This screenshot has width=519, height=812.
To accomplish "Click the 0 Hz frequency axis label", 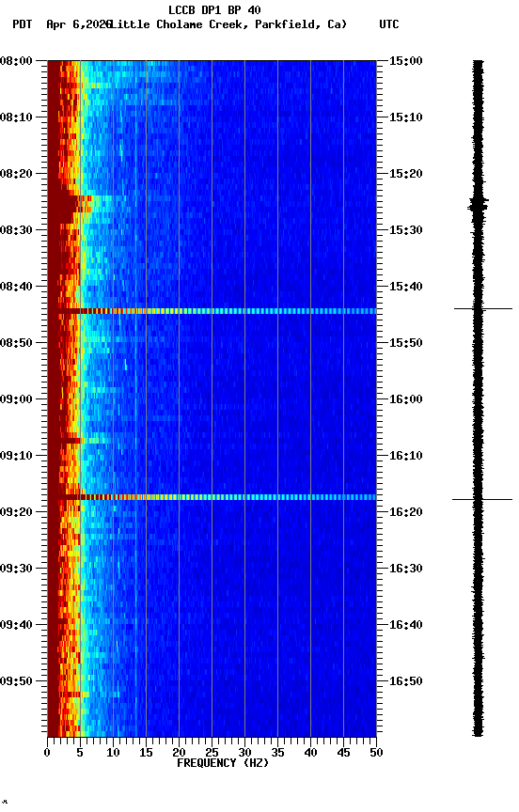I will click(47, 753).
